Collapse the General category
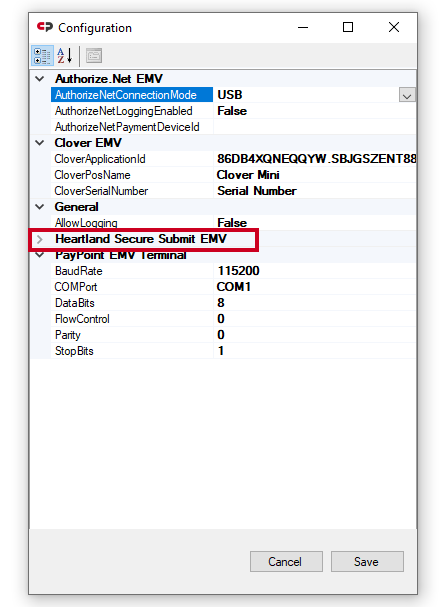The image size is (439, 607). (x=39, y=207)
